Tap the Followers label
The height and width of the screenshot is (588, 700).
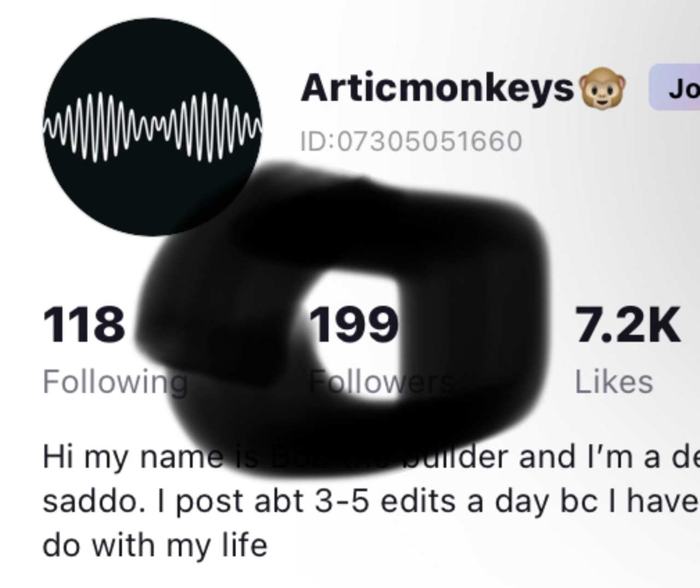tap(381, 381)
